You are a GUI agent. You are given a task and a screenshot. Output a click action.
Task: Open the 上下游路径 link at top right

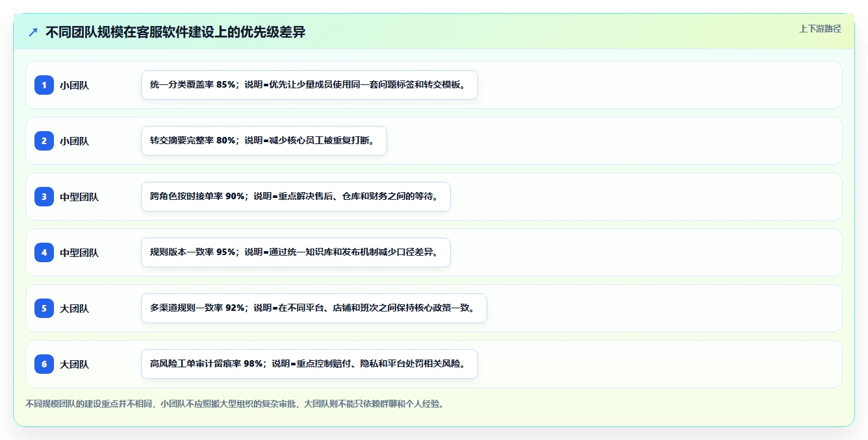tap(820, 29)
